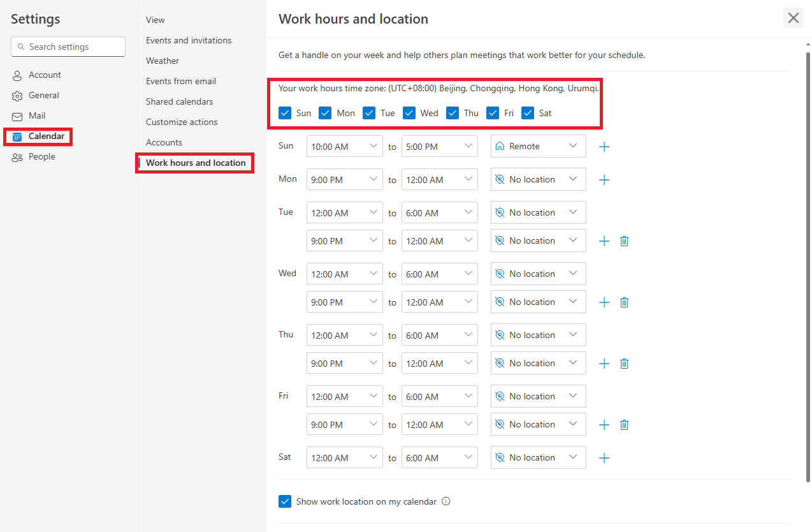Open Monday's 9:00 PM start time dropdown
This screenshot has height=532, width=812.
point(344,179)
